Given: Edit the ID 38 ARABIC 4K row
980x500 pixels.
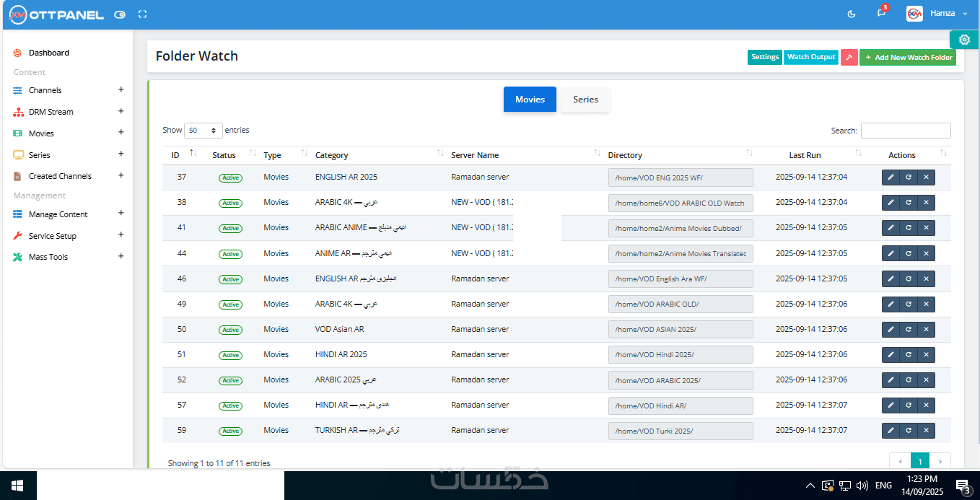Looking at the screenshot, I should [x=891, y=203].
